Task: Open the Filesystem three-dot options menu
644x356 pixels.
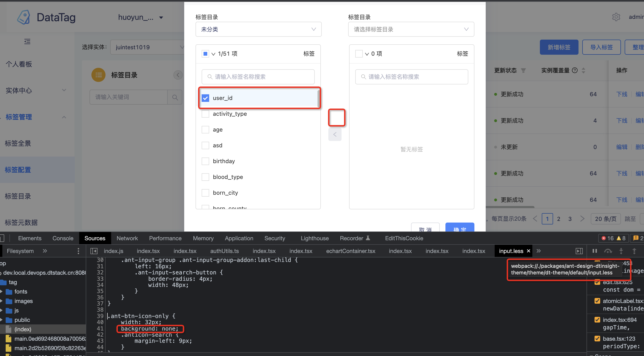Action: click(78, 251)
